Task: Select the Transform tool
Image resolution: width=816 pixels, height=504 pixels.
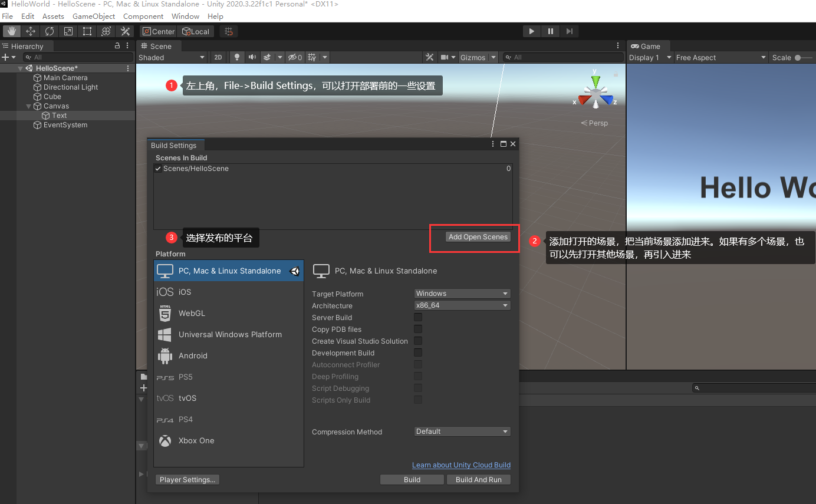Action: (106, 31)
